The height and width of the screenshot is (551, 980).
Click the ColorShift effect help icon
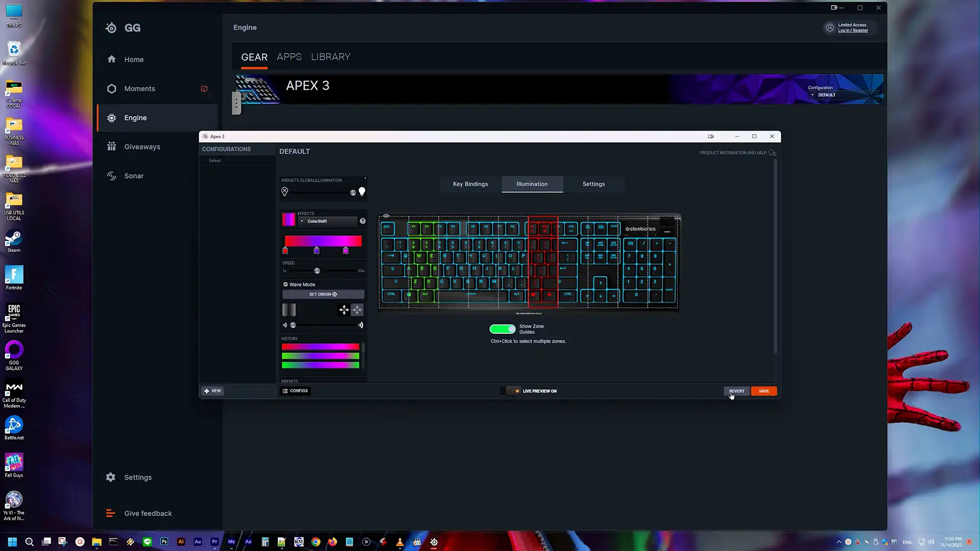(x=362, y=221)
